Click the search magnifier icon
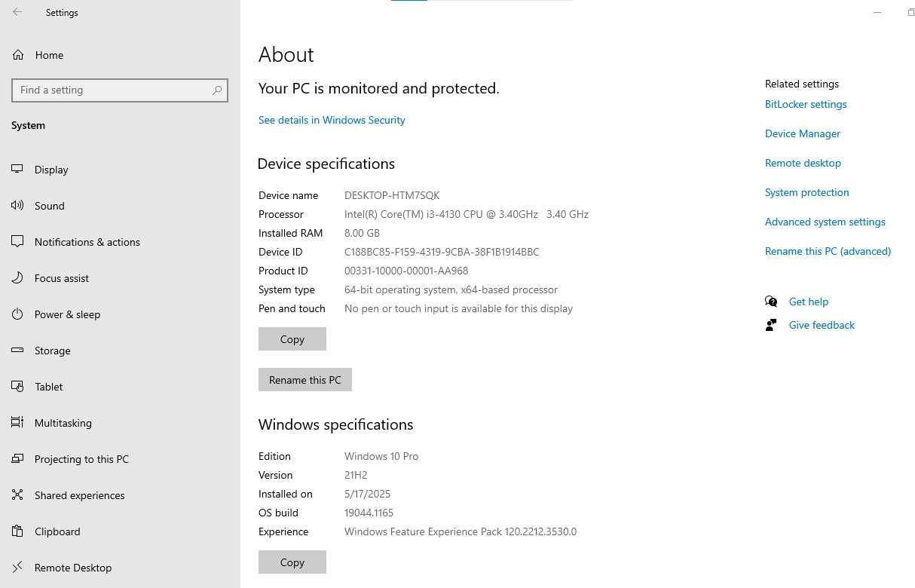 (x=217, y=90)
